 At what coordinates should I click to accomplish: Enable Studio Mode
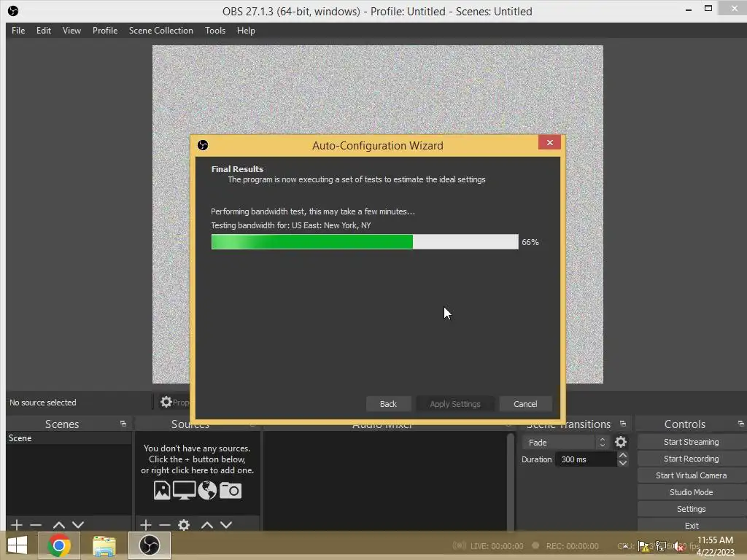(x=692, y=492)
